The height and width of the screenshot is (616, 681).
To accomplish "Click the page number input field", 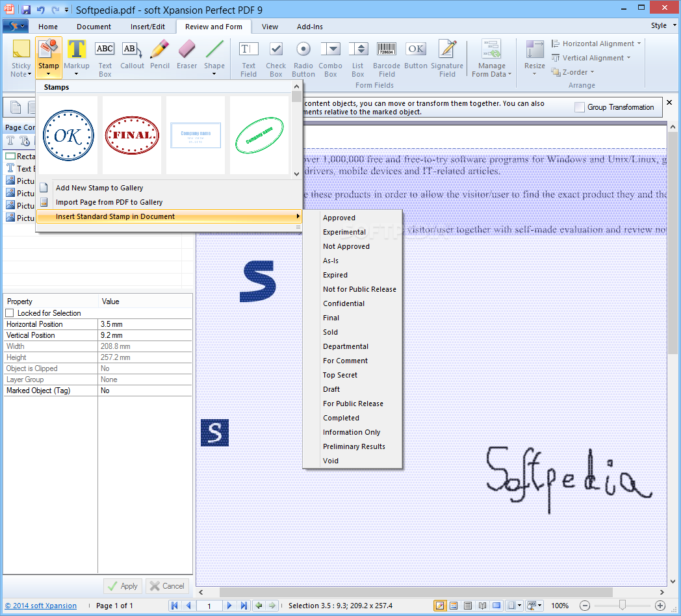I will point(209,606).
